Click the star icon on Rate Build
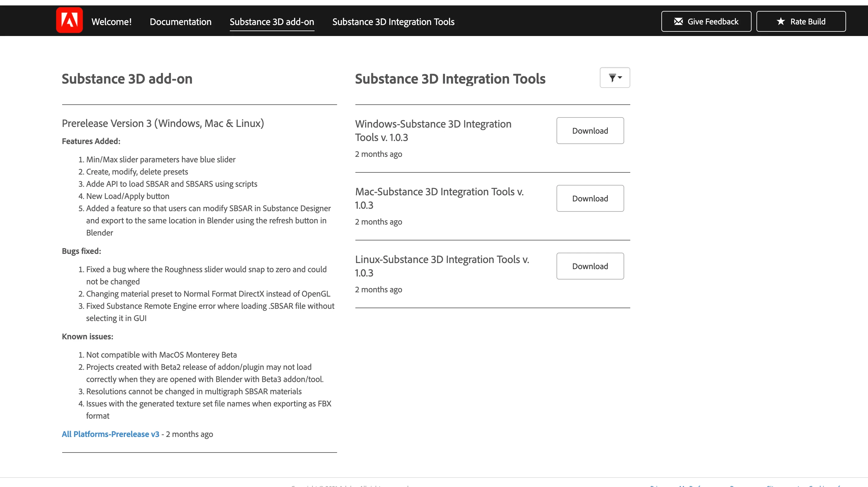 click(781, 22)
